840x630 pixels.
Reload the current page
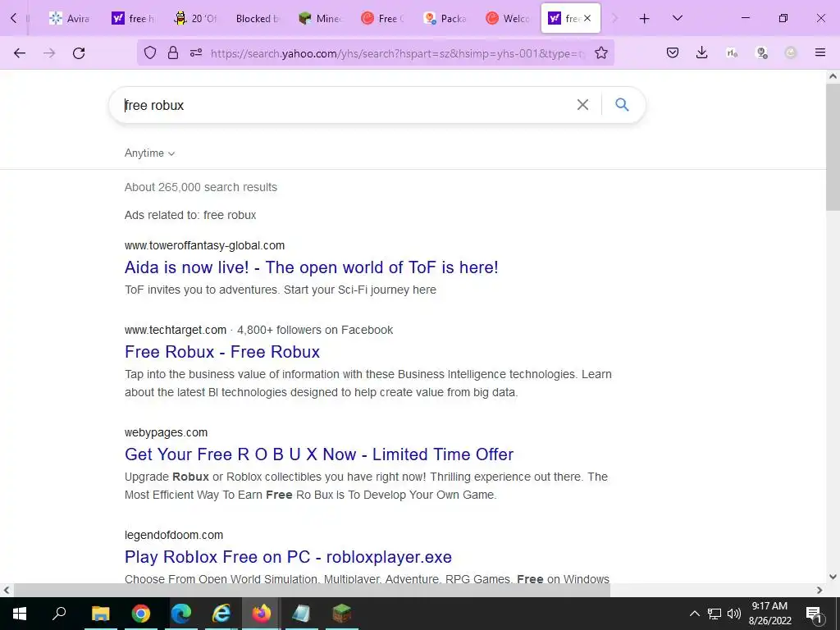[x=79, y=53]
